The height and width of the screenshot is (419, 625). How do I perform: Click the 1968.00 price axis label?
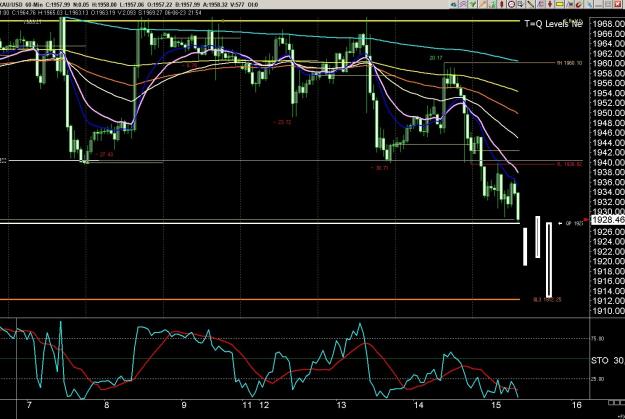pyautogui.click(x=609, y=24)
